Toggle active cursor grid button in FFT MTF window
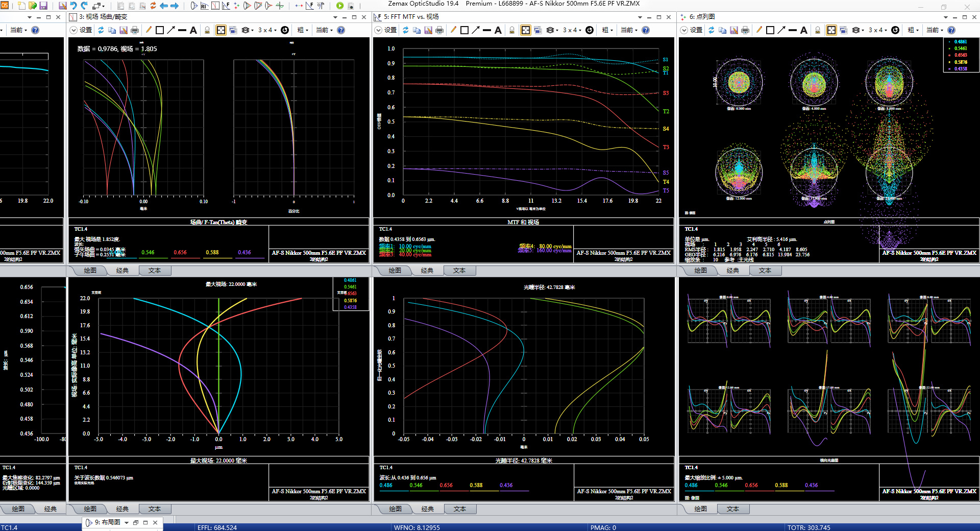This screenshot has width=980, height=531. point(526,30)
